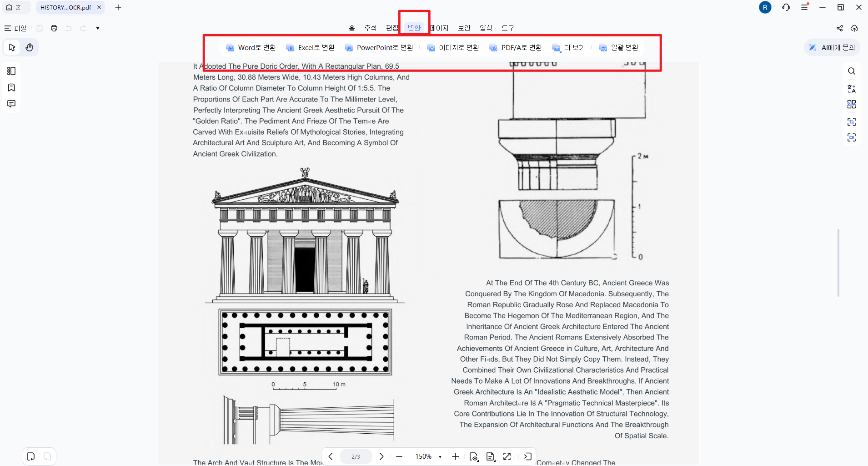Click Word로 변환 button
The height and width of the screenshot is (466, 868).
click(x=251, y=47)
